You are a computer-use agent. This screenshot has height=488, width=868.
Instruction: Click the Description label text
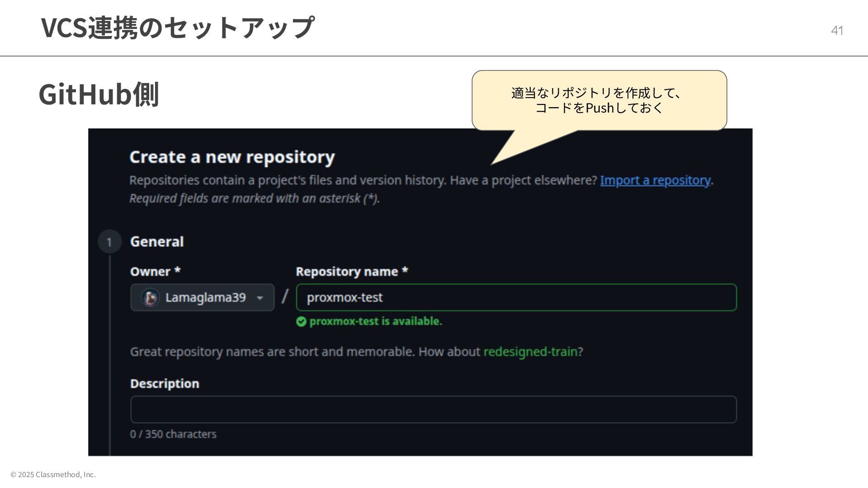click(165, 384)
